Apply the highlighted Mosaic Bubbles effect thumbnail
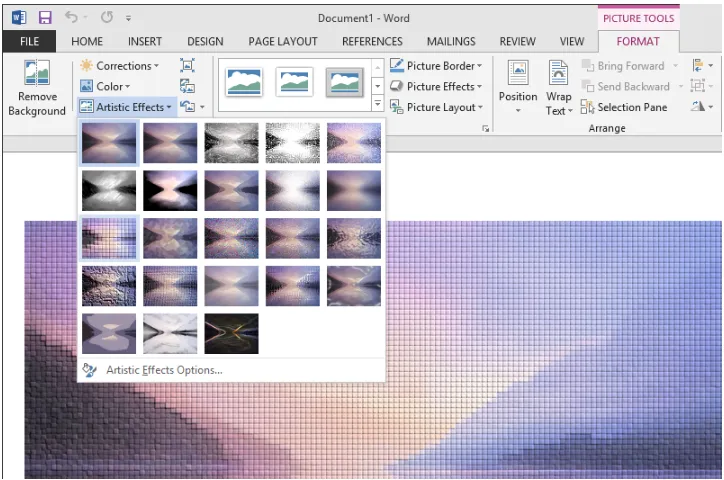The height and width of the screenshot is (480, 724). (109, 238)
